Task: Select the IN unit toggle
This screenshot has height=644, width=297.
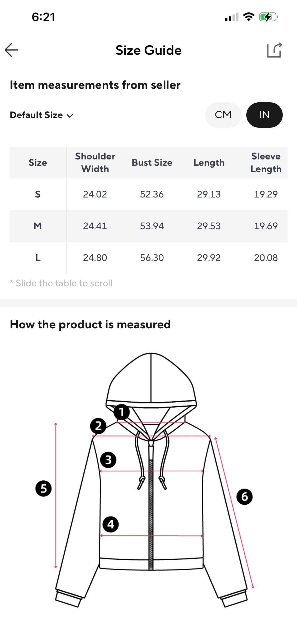Action: [x=264, y=115]
